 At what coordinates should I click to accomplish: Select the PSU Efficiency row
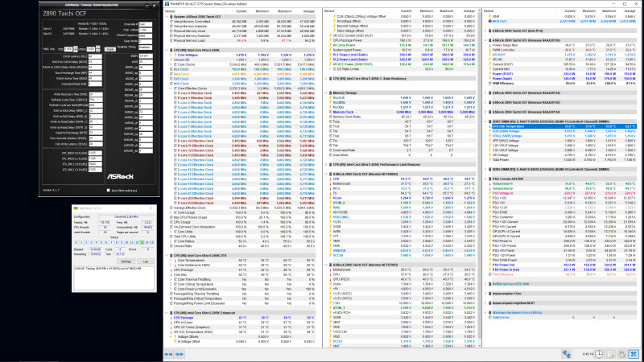[563, 274]
